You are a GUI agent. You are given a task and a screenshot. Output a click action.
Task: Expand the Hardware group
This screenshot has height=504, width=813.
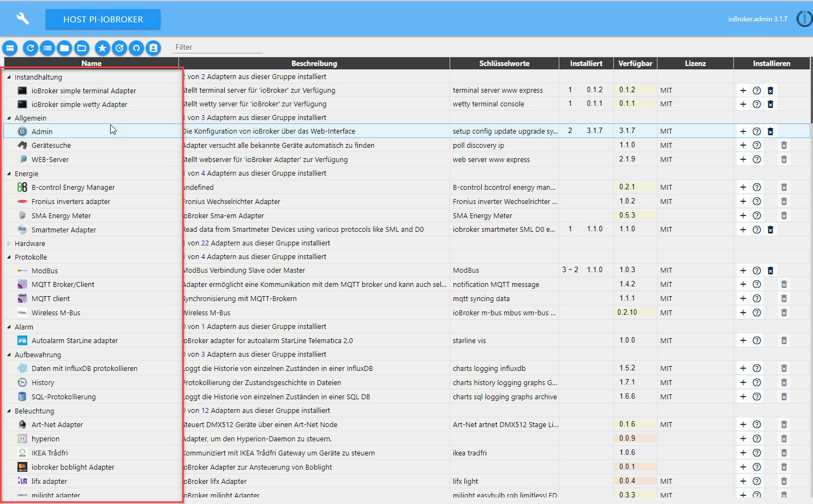coord(9,243)
